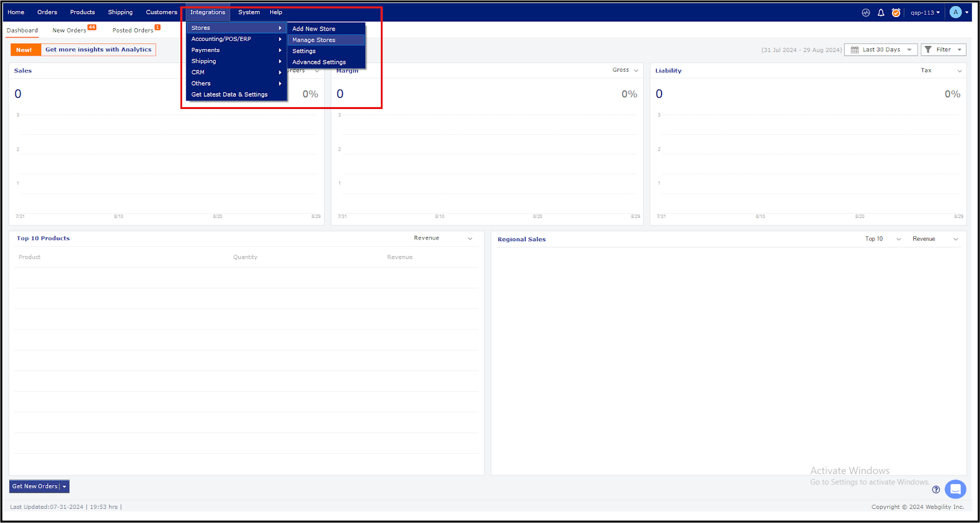Expand the Payments submenu
980x523 pixels.
(x=236, y=50)
